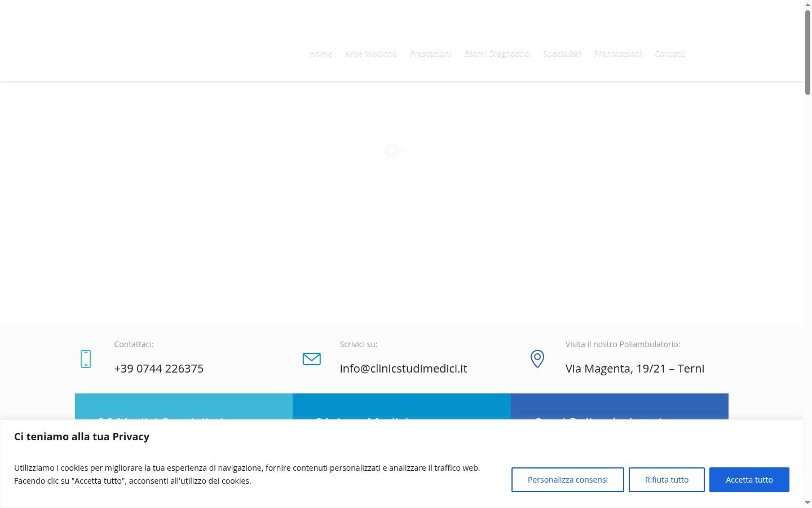Accept cookies with Accetta tutto
The height and width of the screenshot is (508, 812).
(749, 480)
